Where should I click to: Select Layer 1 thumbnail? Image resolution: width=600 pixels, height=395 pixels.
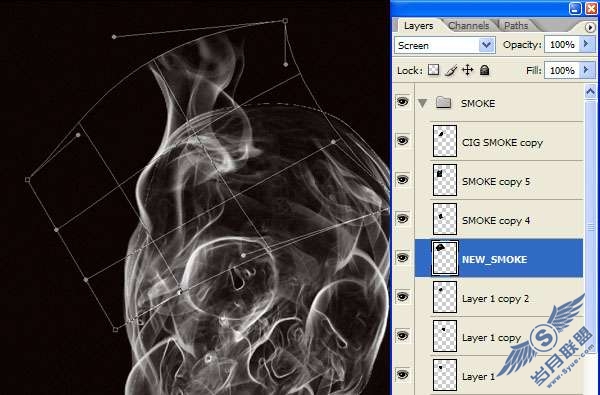445,375
